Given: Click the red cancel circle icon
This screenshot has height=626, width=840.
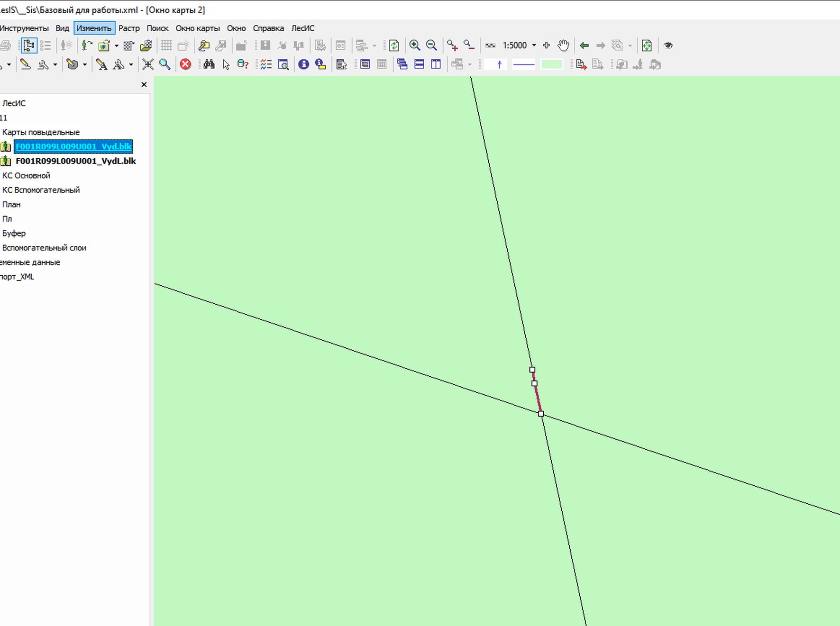Looking at the screenshot, I should point(185,64).
